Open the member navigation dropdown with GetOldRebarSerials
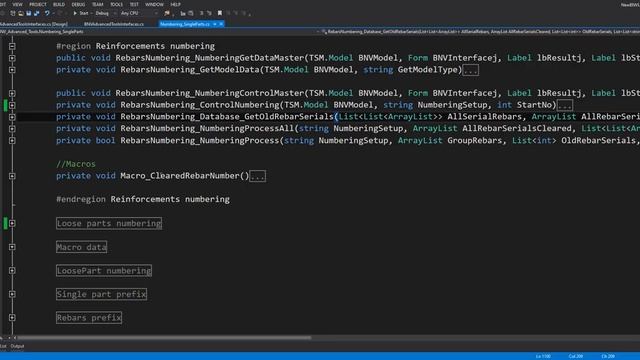The width and height of the screenshot is (640, 360). [480, 31]
